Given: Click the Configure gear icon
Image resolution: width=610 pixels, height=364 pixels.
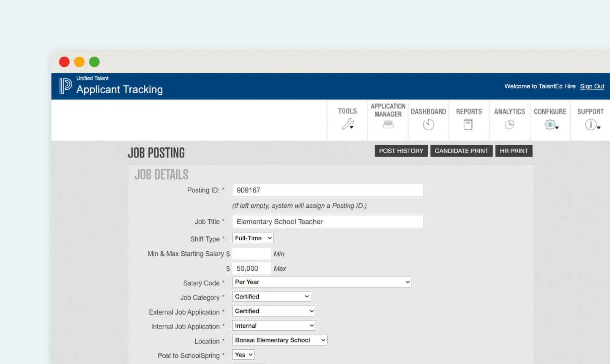Looking at the screenshot, I should [x=549, y=125].
